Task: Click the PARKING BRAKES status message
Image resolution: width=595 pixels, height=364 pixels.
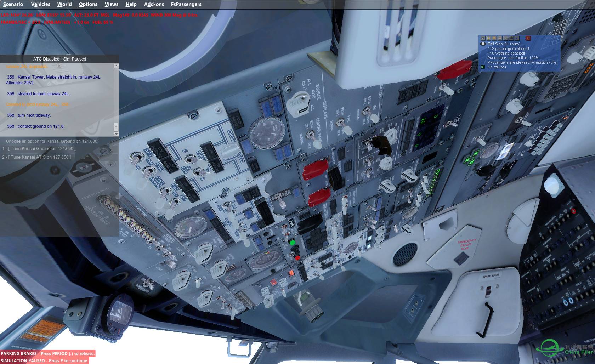Action: point(48,353)
